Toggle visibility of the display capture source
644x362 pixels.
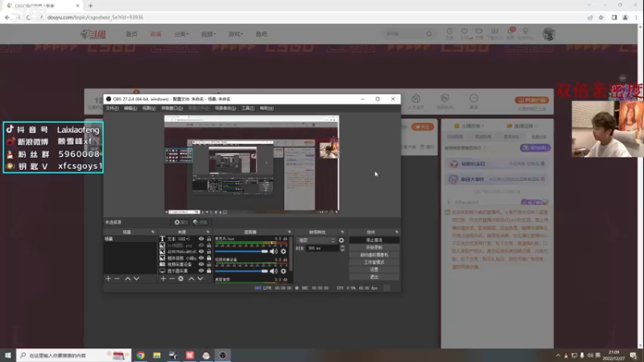click(x=201, y=271)
